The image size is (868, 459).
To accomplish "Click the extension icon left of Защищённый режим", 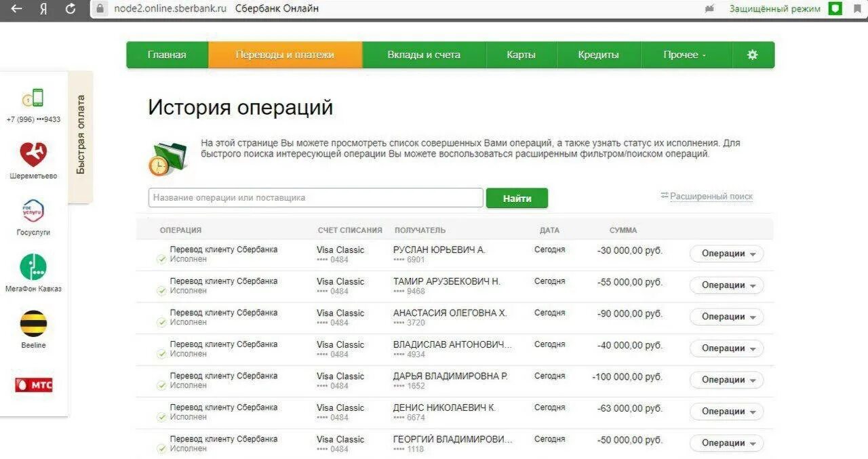I will [x=710, y=9].
